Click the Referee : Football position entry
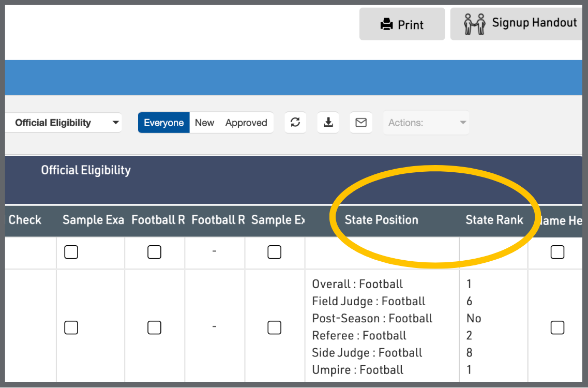This screenshot has width=588, height=388. (359, 336)
